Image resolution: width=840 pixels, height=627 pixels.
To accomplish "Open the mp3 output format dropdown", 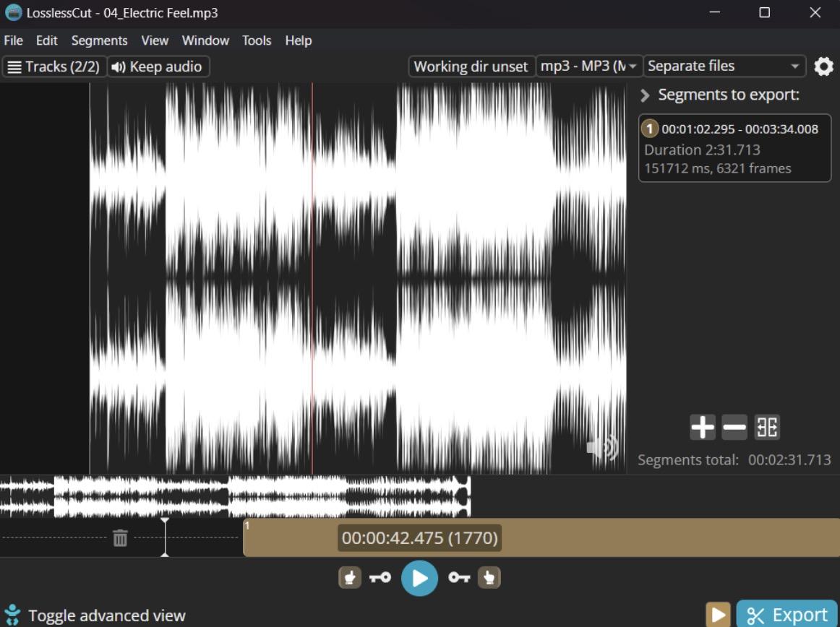I will coord(588,66).
